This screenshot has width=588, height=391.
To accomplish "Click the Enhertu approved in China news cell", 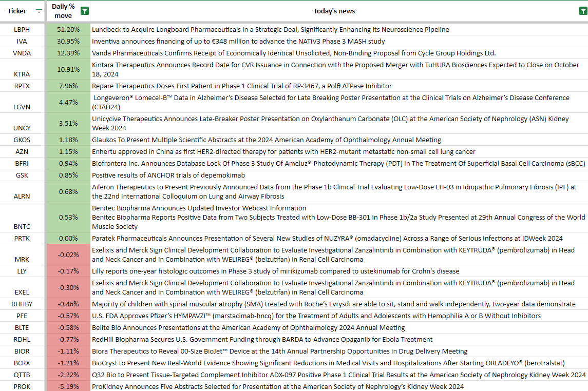I will [339, 152].
